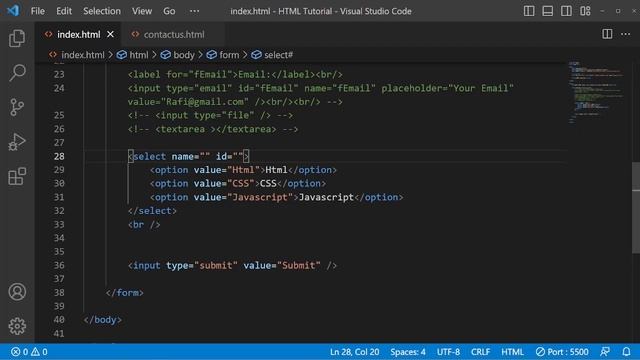Image resolution: width=640 pixels, height=360 pixels.
Task: Click the minimap code overview
Action: [x=596, y=92]
